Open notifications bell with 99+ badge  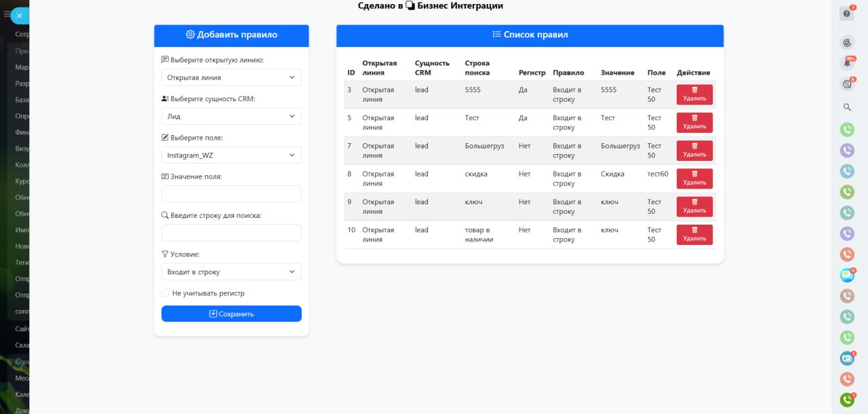(x=846, y=63)
